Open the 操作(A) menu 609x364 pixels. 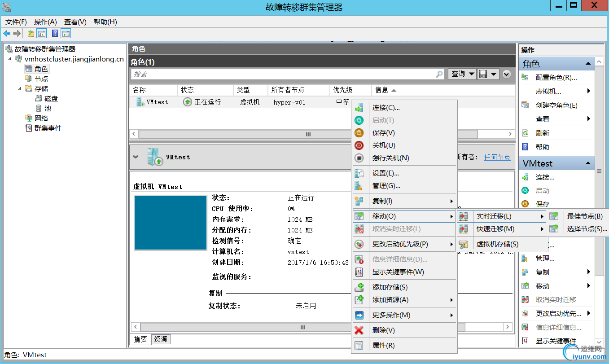pyautogui.click(x=45, y=22)
